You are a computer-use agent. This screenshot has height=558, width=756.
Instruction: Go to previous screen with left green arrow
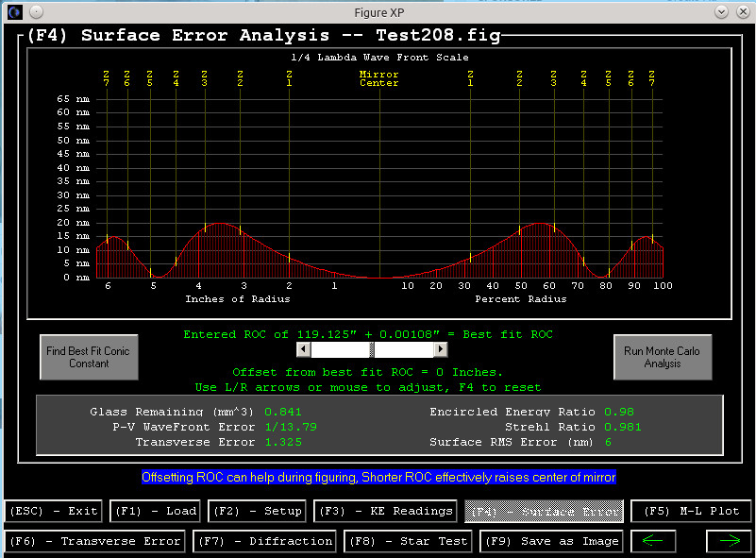point(653,541)
